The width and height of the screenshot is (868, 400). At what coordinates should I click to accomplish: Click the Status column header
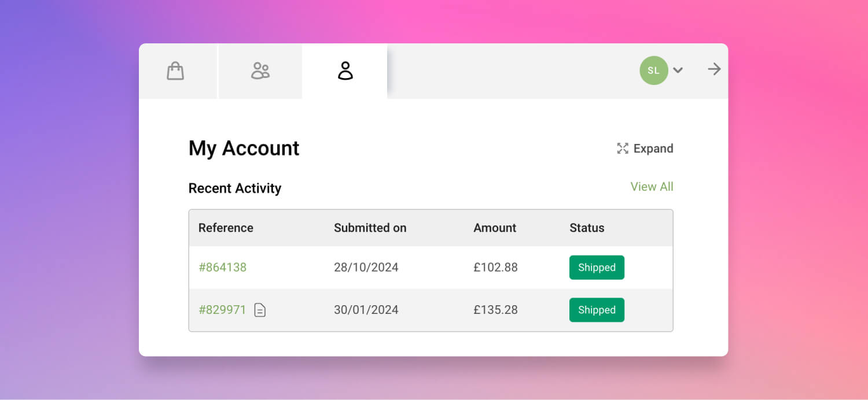587,228
